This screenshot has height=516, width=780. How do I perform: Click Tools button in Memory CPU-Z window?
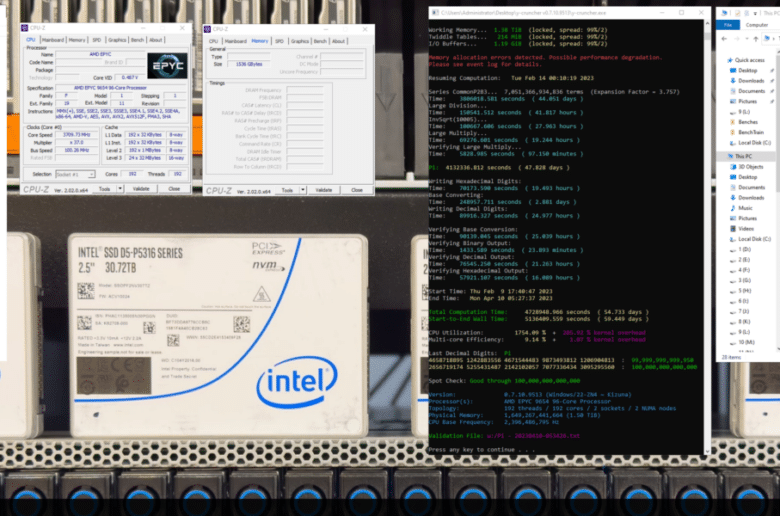pyautogui.click(x=287, y=190)
